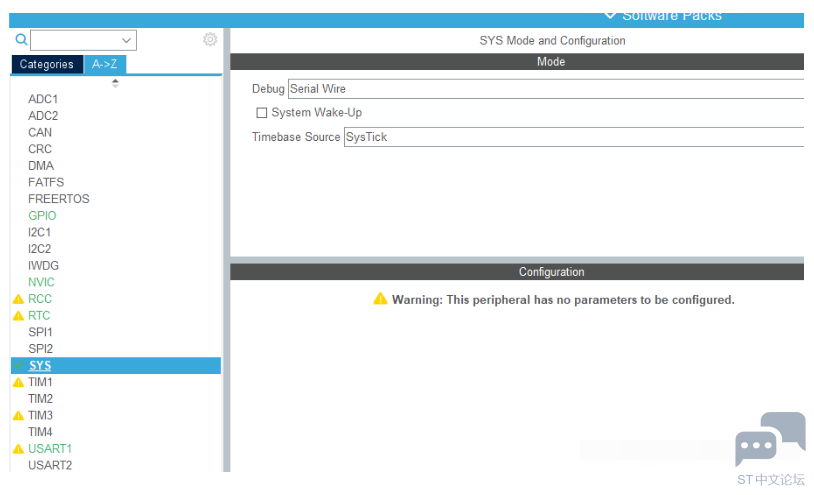Viewport: 814px width, 495px height.
Task: Select FREERTOS in the peripheral list
Action: 58,199
